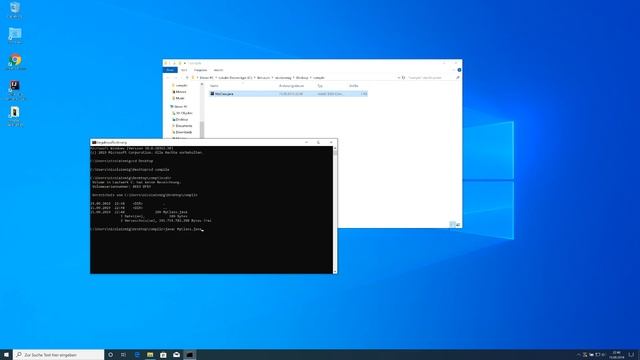This screenshot has width=640, height=360.
Task: Select Dokumente in navigation pane
Action: (x=183, y=126)
